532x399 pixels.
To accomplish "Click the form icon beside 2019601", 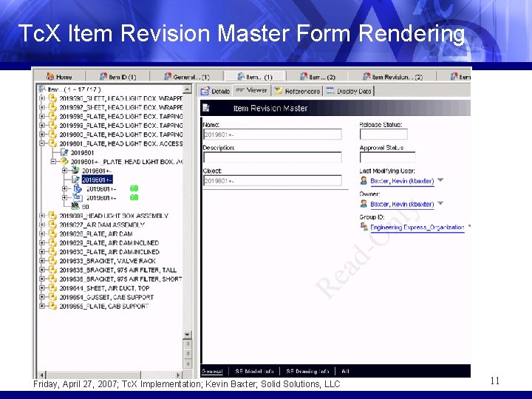I will (x=64, y=152).
